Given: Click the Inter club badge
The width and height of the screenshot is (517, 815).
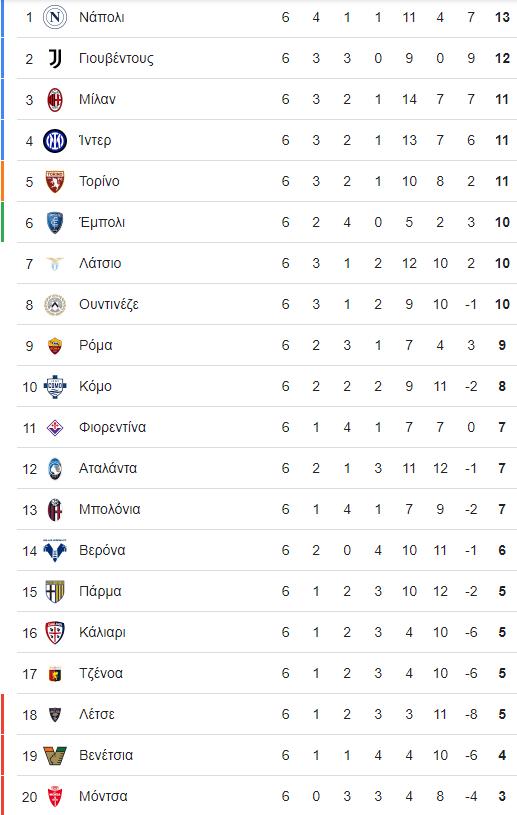Looking at the screenshot, I should coord(55,140).
